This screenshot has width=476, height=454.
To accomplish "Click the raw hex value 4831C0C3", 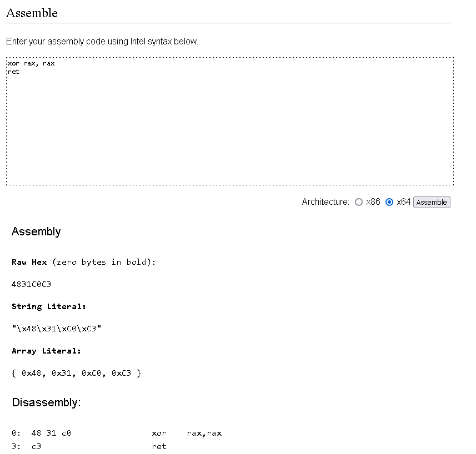I will tap(31, 284).
